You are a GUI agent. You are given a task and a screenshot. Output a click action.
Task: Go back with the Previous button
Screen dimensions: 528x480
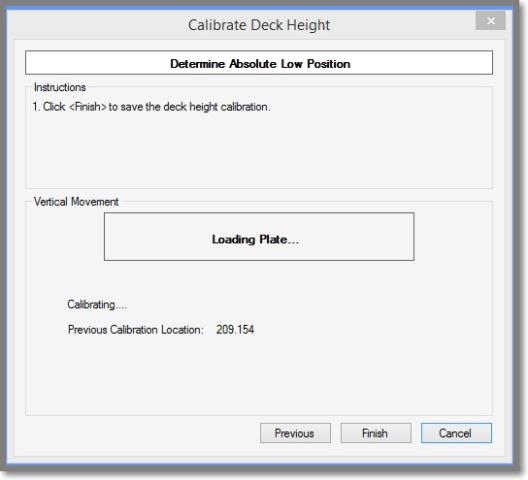point(295,433)
